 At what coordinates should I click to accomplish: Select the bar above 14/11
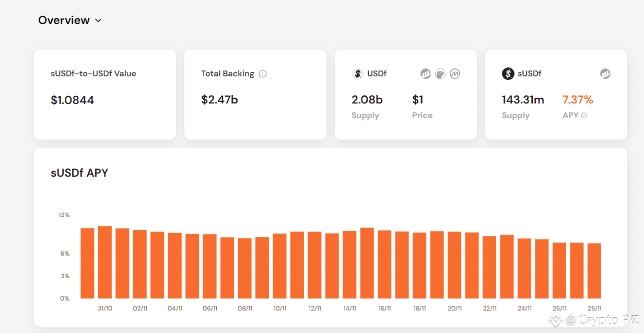pos(350,265)
